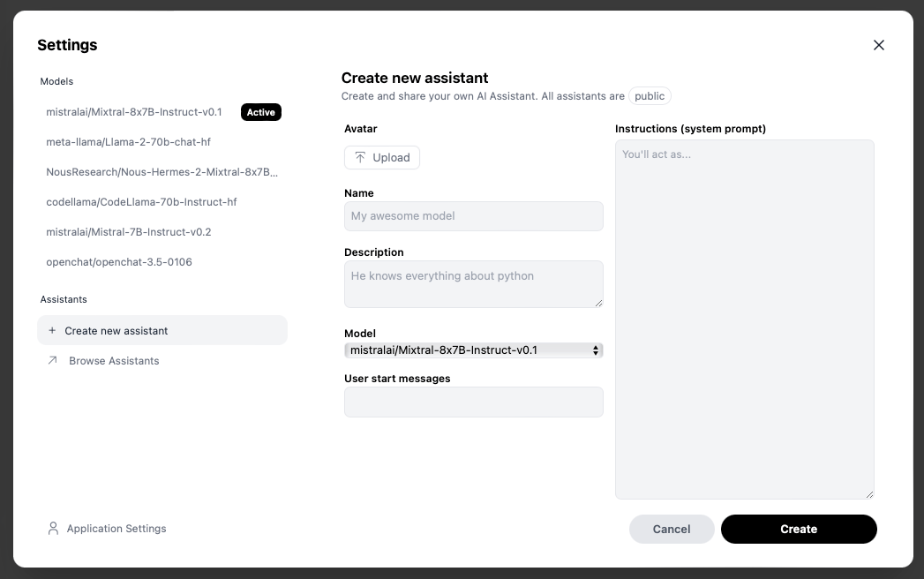Screen dimensions: 924x579
Task: Select mistralai/Mistral-7B-Instruct-v0.2 model
Action: pos(129,232)
